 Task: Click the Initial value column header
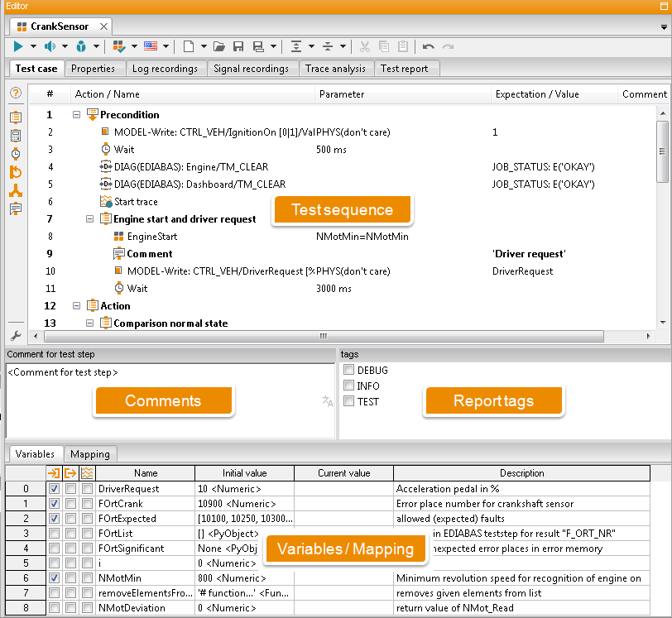click(244, 473)
